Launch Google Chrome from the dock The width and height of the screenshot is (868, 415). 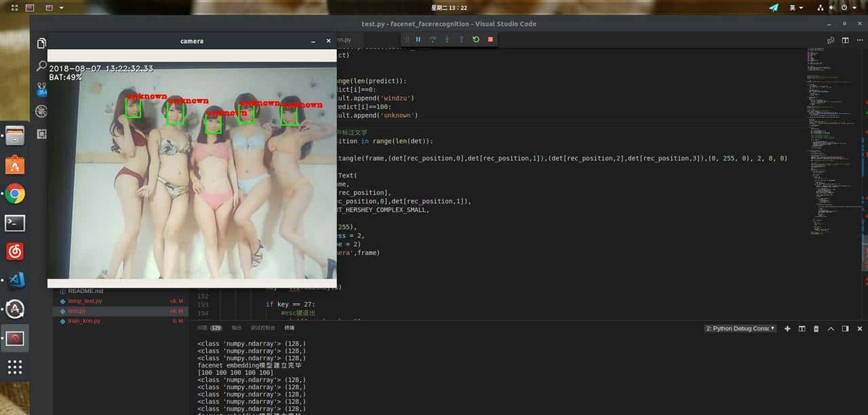pos(15,194)
